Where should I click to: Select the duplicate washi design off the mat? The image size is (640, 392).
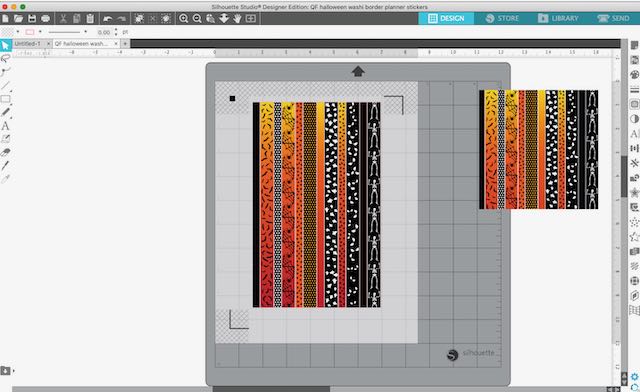(539, 149)
